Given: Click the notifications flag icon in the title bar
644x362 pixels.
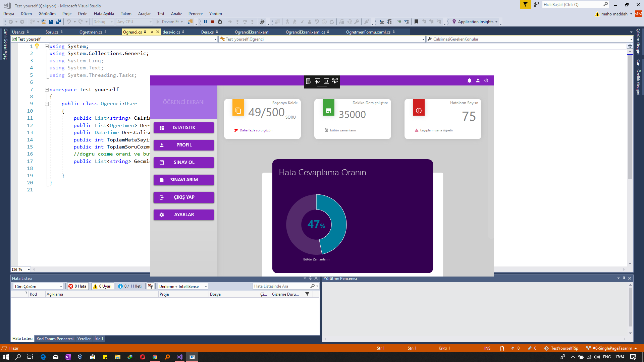Looking at the screenshot, I should click(x=526, y=4).
